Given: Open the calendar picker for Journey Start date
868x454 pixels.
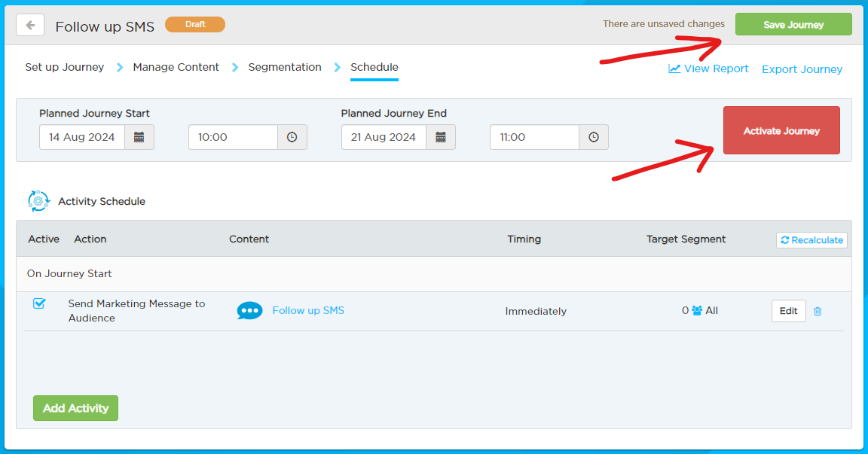Looking at the screenshot, I should pos(139,137).
